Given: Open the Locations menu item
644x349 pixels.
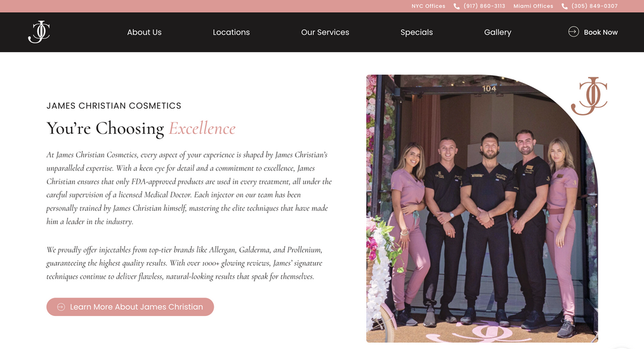Looking at the screenshot, I should (x=231, y=32).
